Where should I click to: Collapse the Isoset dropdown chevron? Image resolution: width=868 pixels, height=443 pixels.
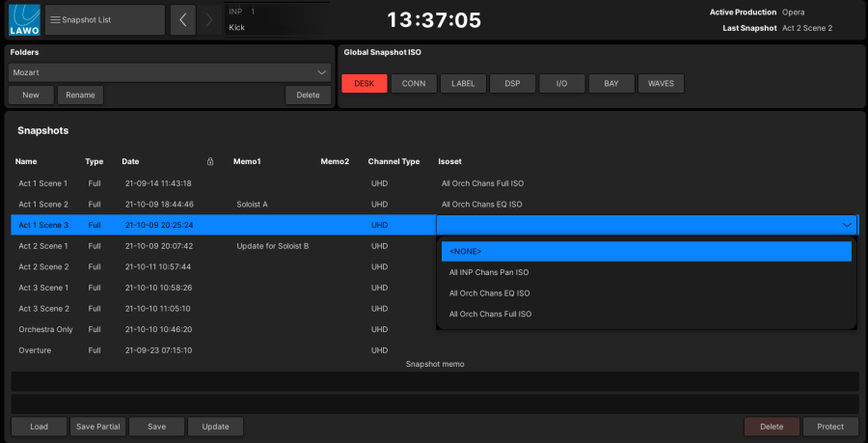pos(847,225)
